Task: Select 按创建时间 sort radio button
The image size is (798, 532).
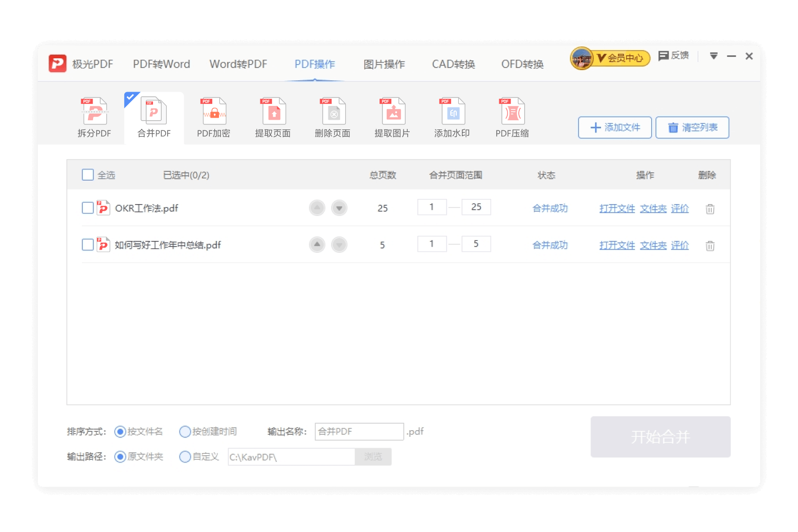Action: (185, 432)
